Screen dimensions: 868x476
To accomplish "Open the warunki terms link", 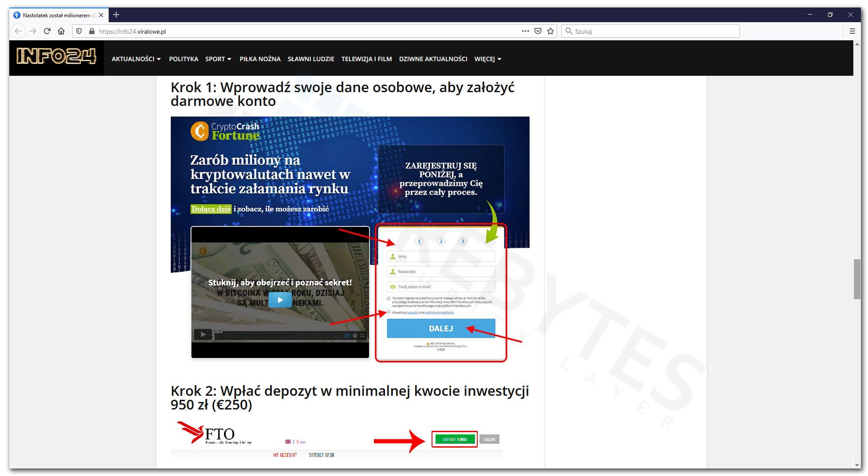I will 412,312.
